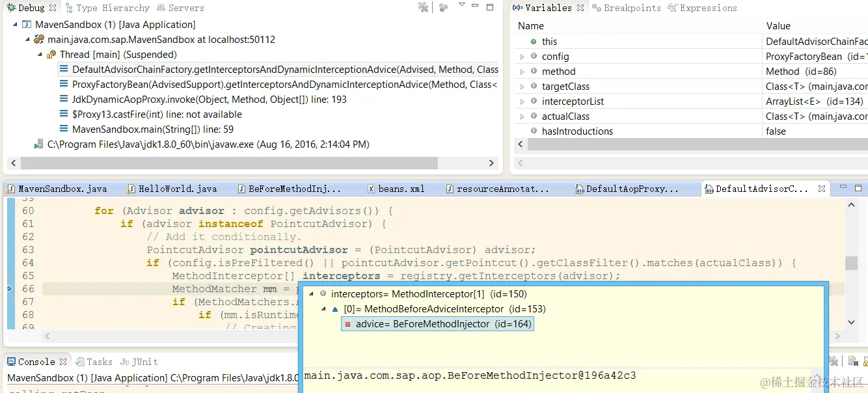
Task: Expand the config variable
Action: click(522, 57)
